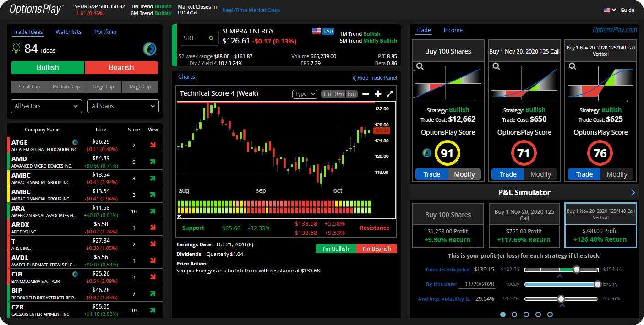The height and width of the screenshot is (325, 644).
Task: Click the OptionsPlay logo next to score 91
Action: click(x=426, y=153)
